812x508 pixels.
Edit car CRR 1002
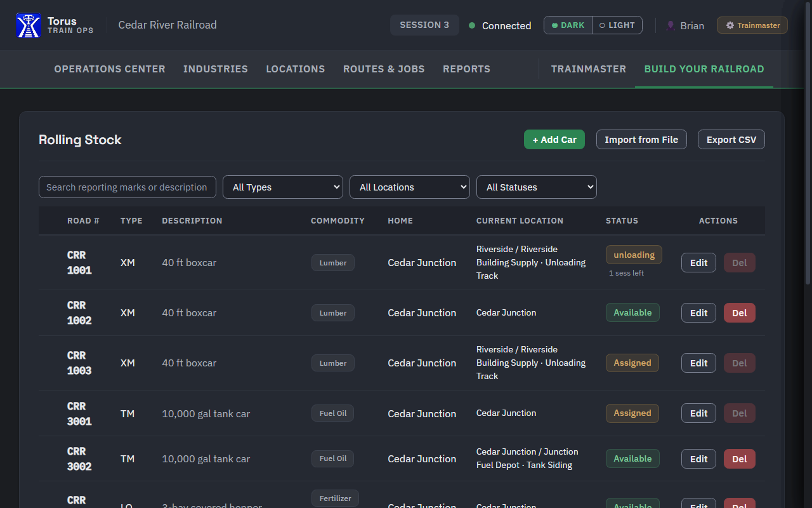pos(698,313)
